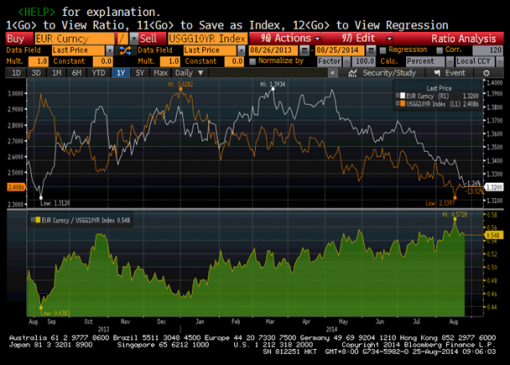Open the end date calendar picker icon
510x365 pixels.
point(371,50)
